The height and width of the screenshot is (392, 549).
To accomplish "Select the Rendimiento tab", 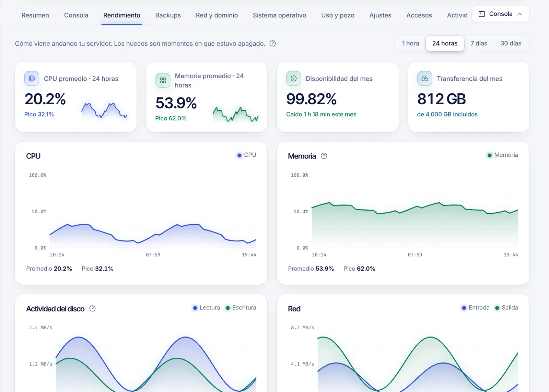I will (122, 15).
